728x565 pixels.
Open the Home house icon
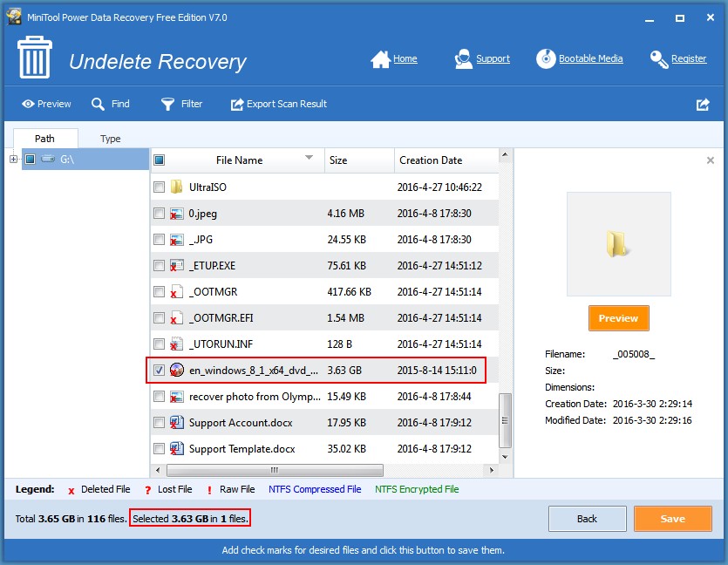(380, 59)
